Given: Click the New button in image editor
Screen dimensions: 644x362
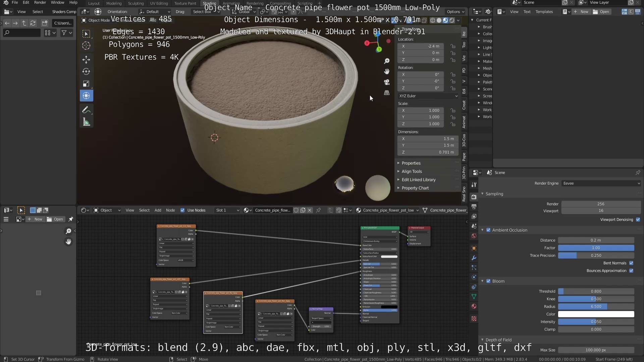Looking at the screenshot, I should (x=35, y=219).
